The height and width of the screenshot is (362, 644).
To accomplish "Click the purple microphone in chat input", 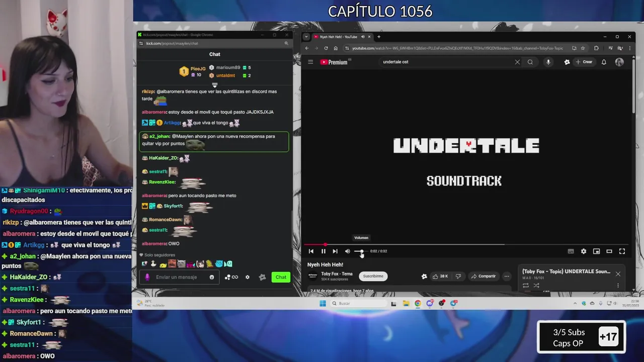I will 147,277.
